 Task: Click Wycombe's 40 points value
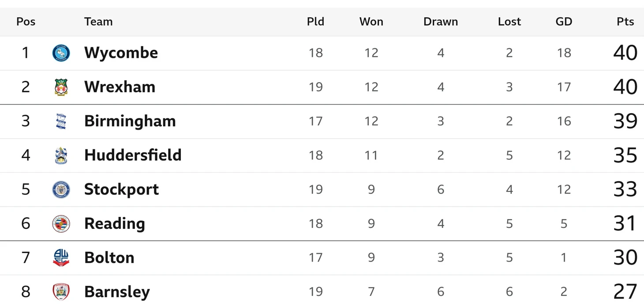(x=625, y=53)
